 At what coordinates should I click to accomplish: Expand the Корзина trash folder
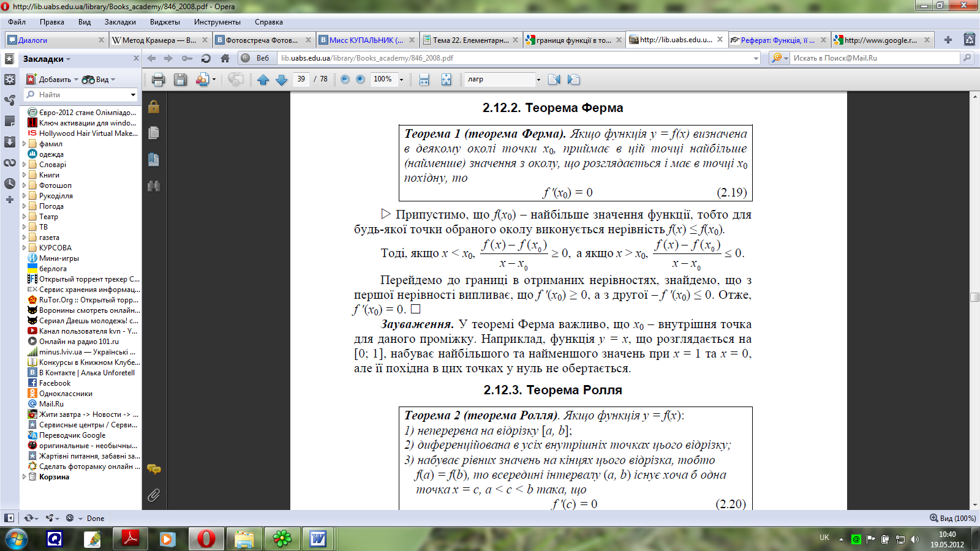[x=24, y=477]
